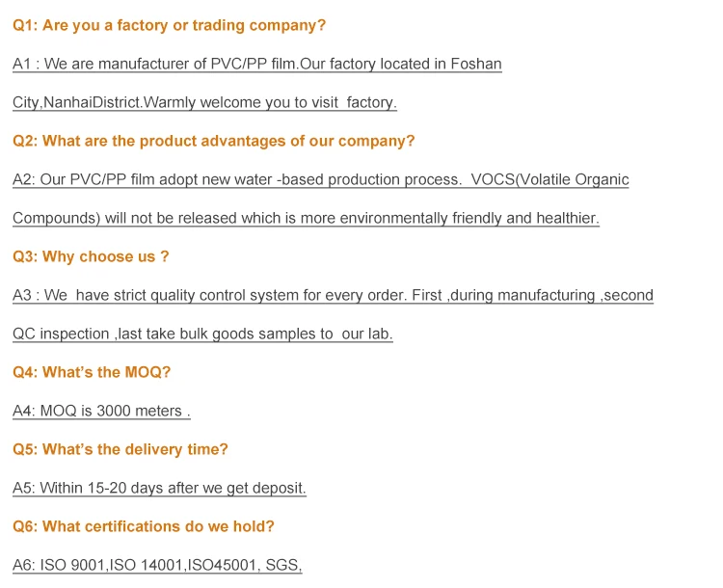Click the VOCS(Volatile Organic text in A2
The image size is (723, 588).
pyautogui.click(x=549, y=179)
